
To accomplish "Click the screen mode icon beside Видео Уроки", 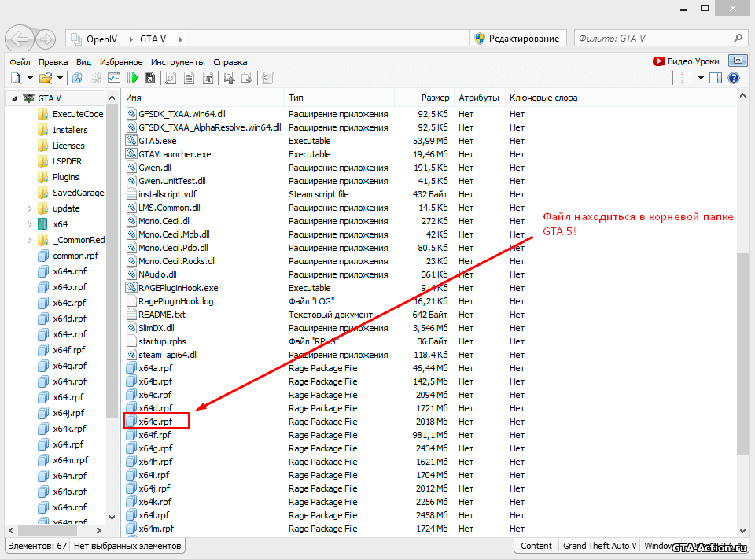I will coord(738,61).
